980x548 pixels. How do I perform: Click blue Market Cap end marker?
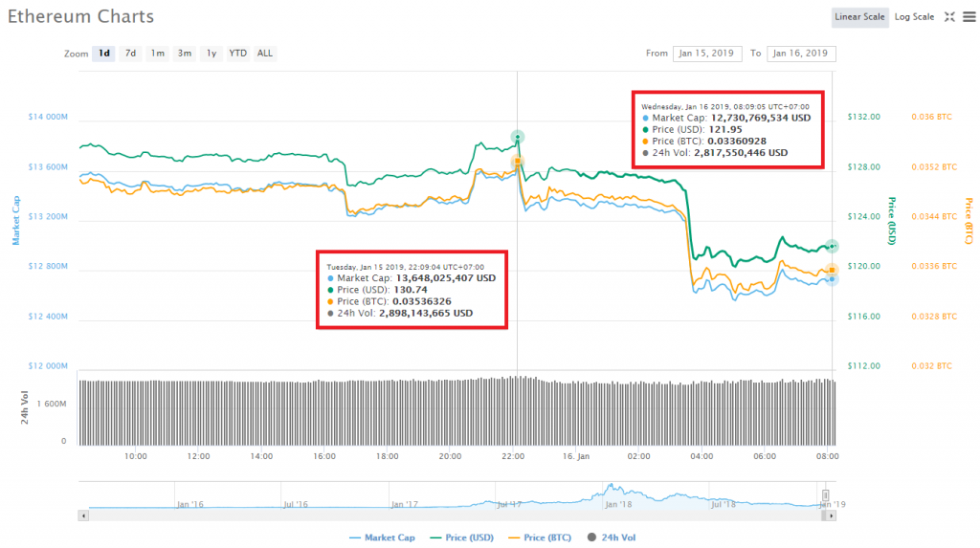click(x=832, y=280)
